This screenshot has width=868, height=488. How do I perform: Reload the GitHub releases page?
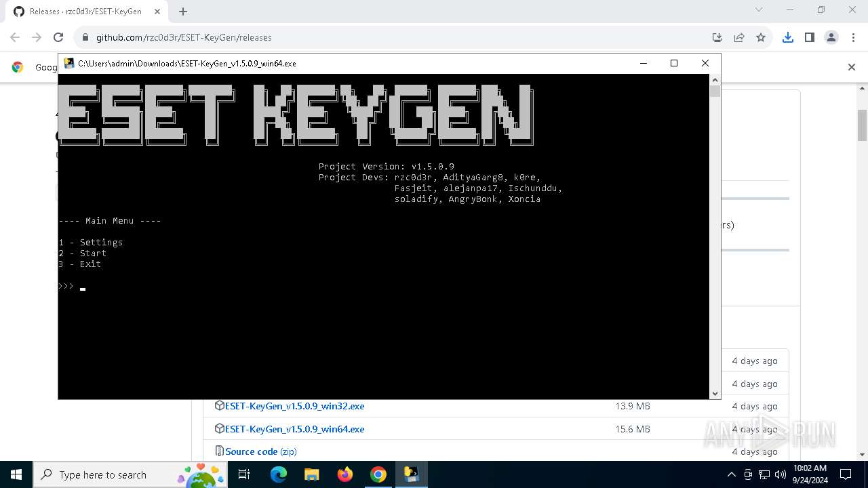coord(58,37)
